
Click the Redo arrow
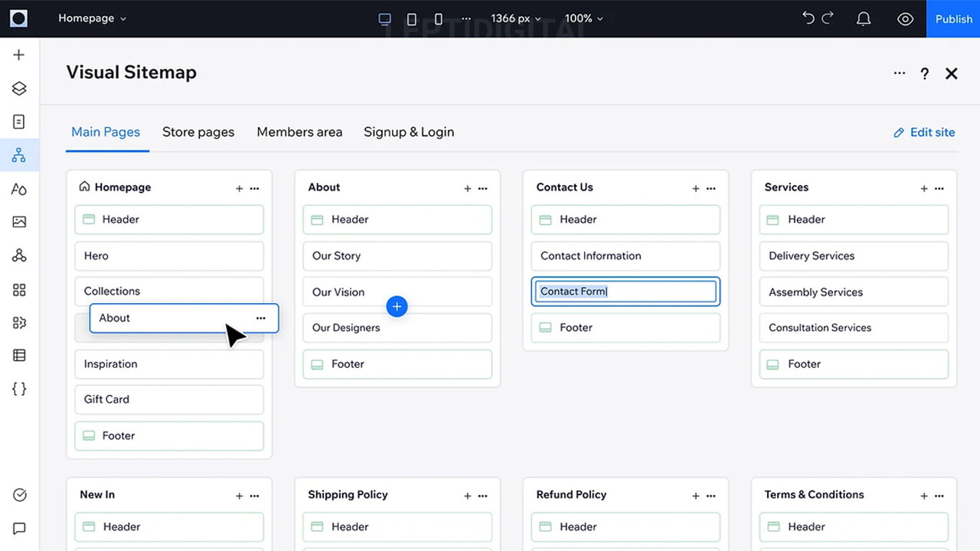click(x=828, y=18)
